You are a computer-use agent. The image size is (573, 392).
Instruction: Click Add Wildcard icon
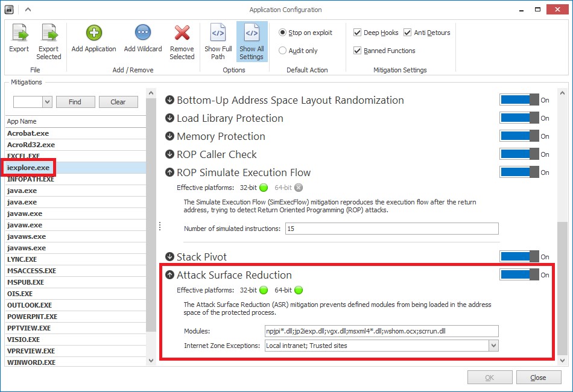pyautogui.click(x=143, y=33)
